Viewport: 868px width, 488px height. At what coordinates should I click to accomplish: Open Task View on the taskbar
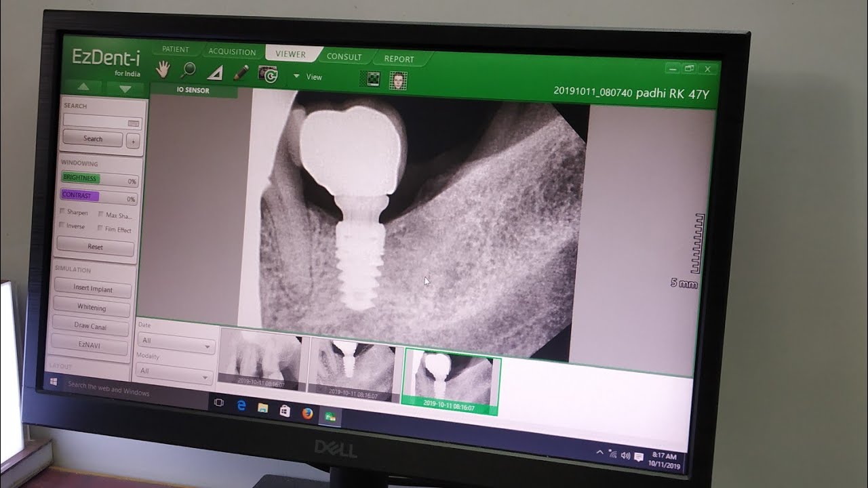tap(219, 402)
